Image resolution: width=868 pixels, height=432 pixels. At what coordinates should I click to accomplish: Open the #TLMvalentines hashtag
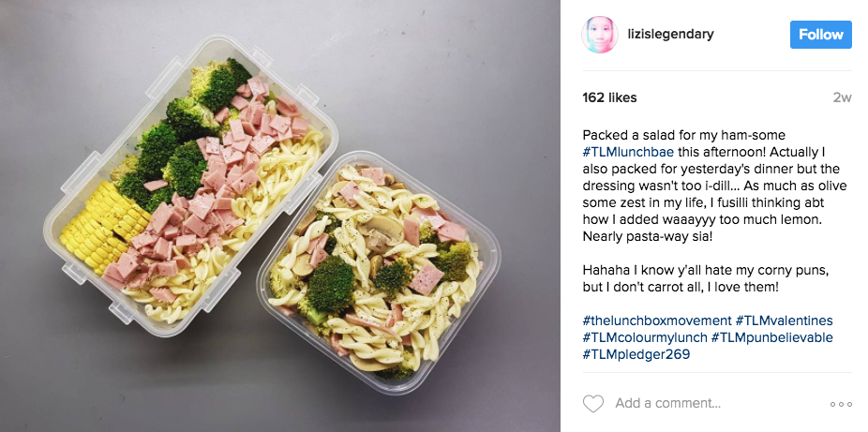click(784, 320)
